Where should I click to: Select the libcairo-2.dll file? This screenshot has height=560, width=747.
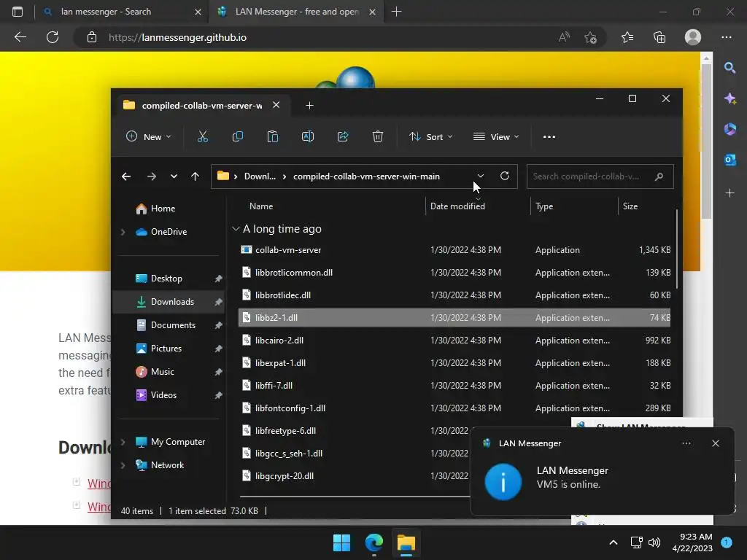click(x=454, y=341)
